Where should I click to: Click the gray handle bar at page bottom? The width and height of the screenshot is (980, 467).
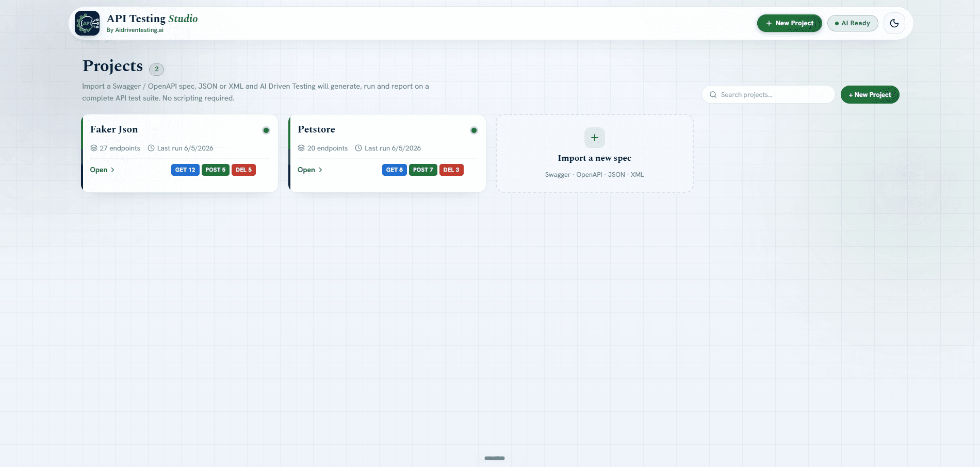pyautogui.click(x=495, y=458)
